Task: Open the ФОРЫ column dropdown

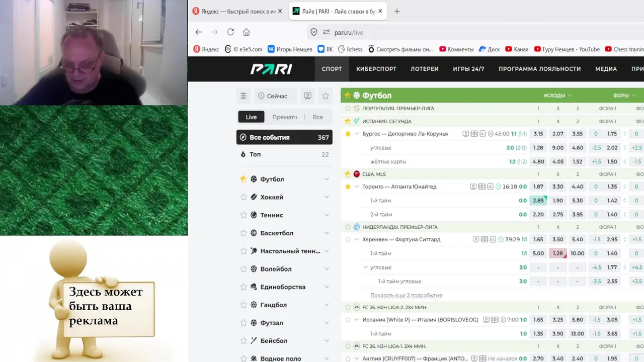Action: 624,96
